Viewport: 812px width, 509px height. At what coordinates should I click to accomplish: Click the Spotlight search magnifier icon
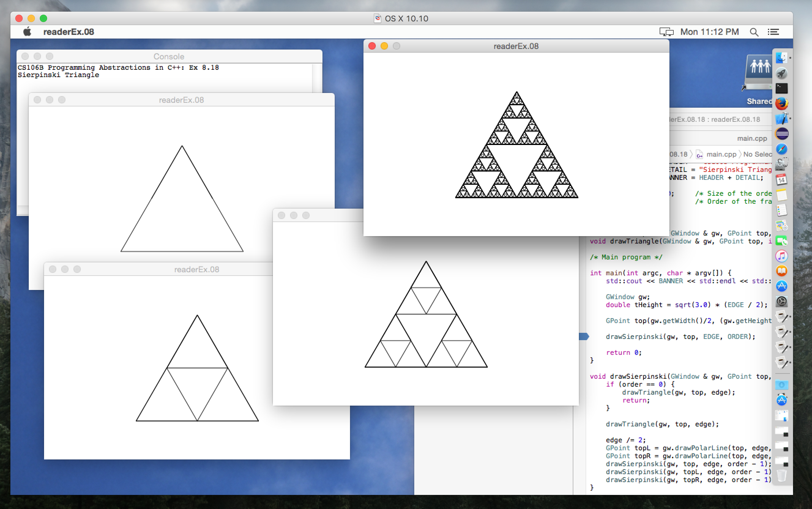click(x=754, y=32)
